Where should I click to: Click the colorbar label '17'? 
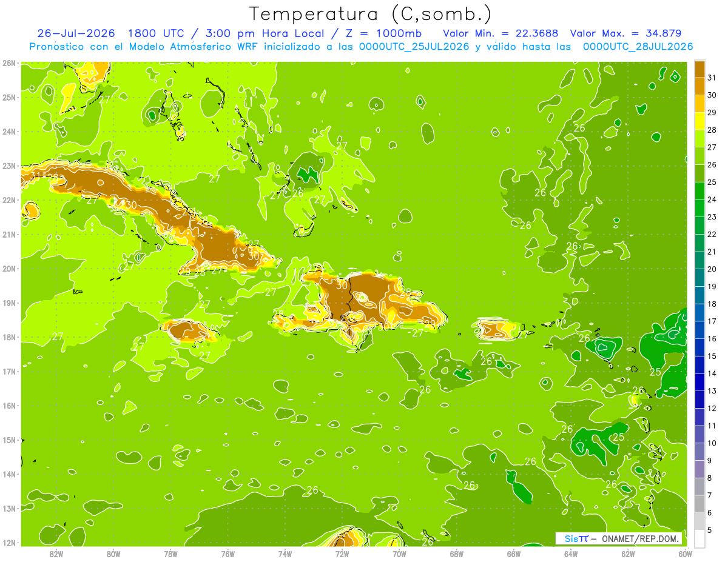pos(712,321)
